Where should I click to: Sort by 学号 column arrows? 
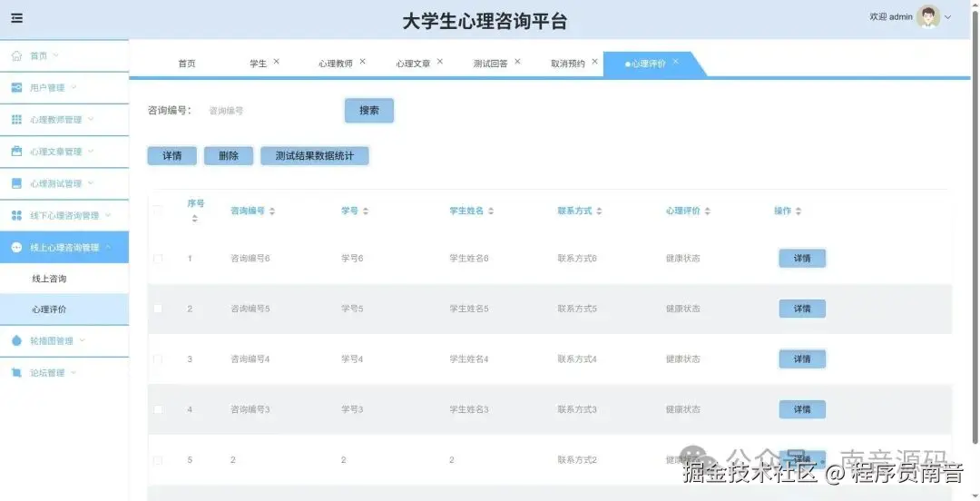coord(366,211)
